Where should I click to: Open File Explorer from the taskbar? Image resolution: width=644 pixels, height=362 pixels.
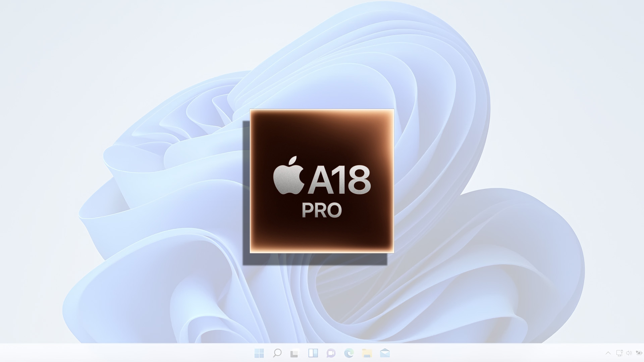[367, 353]
